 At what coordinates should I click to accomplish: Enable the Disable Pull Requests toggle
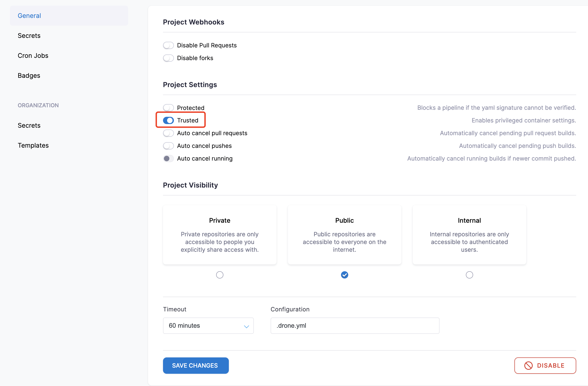[x=168, y=45]
